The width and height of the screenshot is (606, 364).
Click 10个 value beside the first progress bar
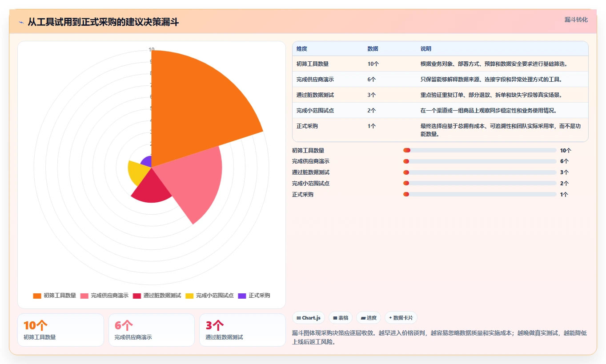coord(566,151)
